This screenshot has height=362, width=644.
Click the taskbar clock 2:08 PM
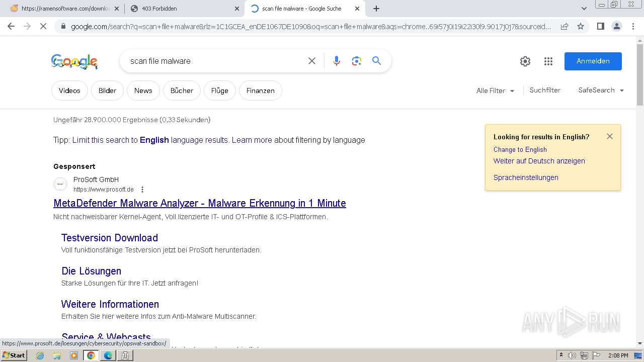click(618, 355)
